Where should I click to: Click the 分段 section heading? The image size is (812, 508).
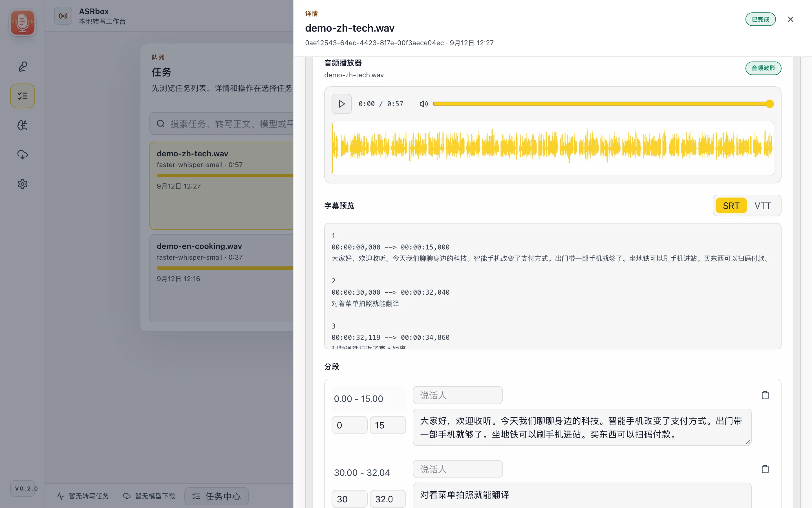pos(332,367)
